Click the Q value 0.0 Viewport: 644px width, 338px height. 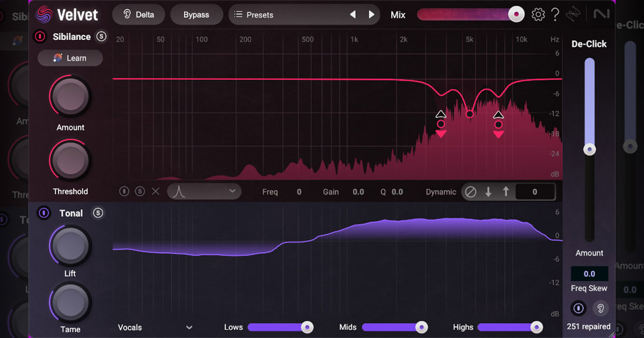(x=397, y=192)
